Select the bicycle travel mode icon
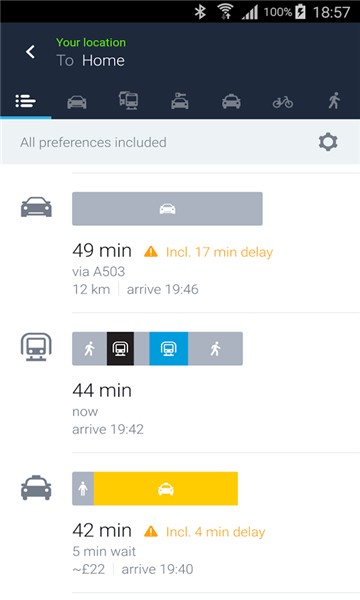The width and height of the screenshot is (360, 600). [283, 102]
